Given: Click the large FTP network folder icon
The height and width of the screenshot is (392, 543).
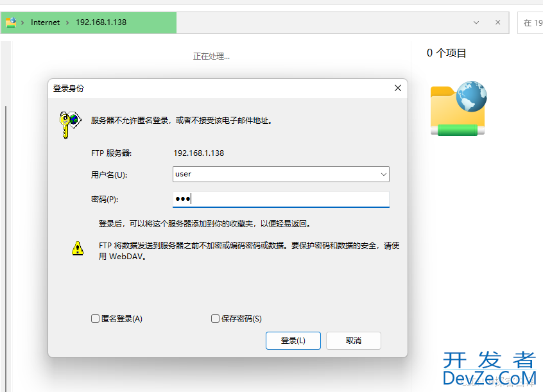Looking at the screenshot, I should [458, 108].
